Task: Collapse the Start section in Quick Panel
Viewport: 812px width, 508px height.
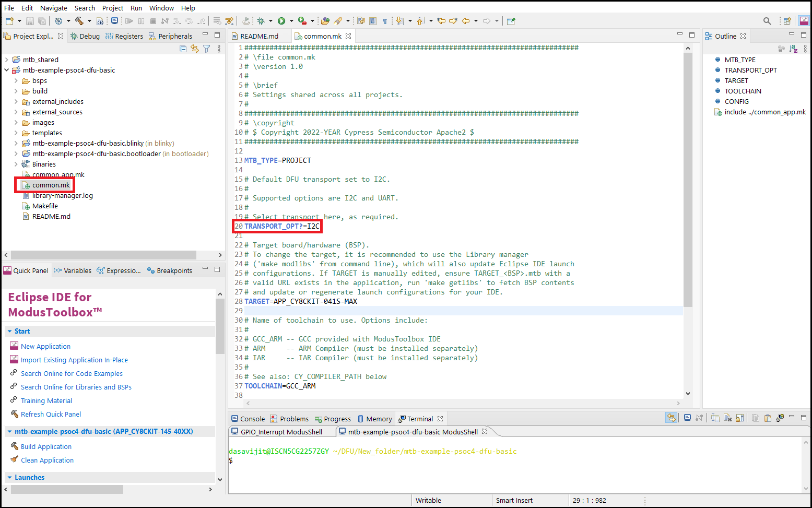Action: pos(10,331)
